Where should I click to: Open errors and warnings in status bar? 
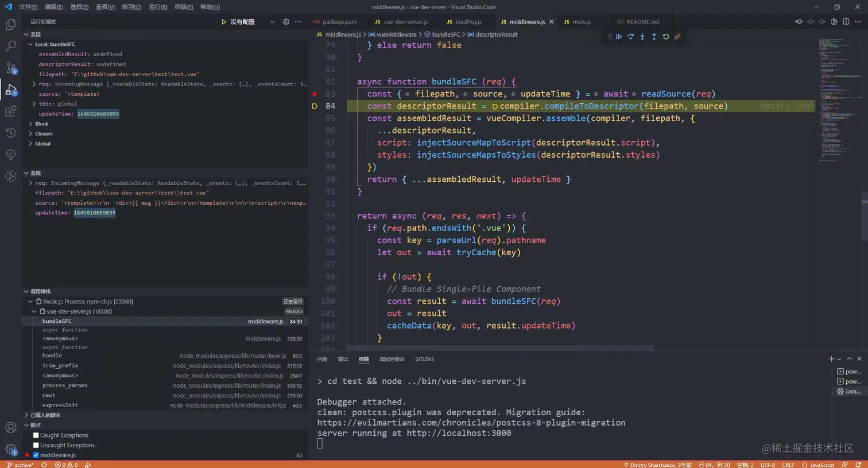coord(66,465)
